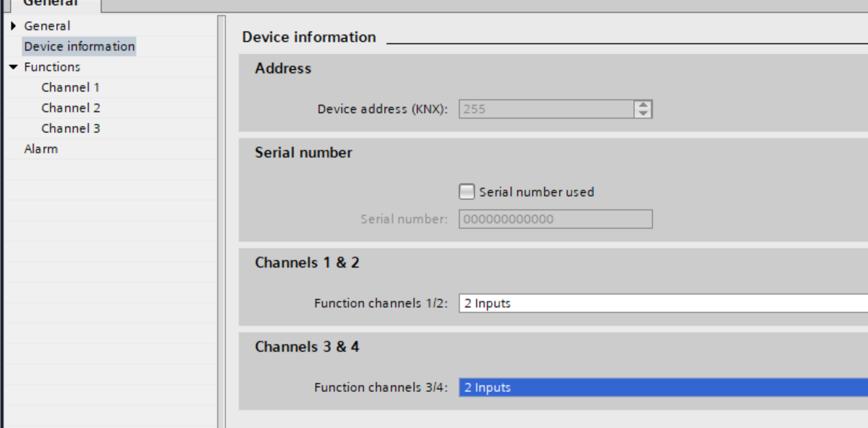Open the Function channels 1/2 dropdown
Viewport: 868px width, 428px height.
coord(663,304)
